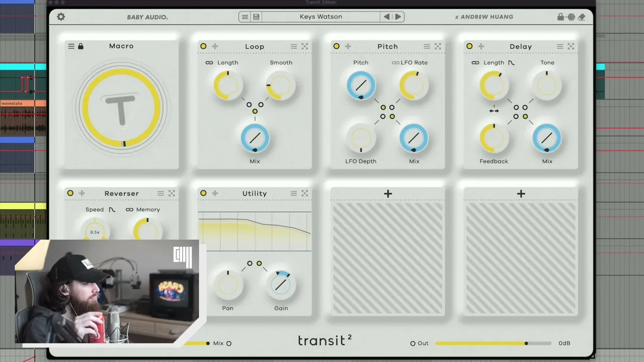The height and width of the screenshot is (362, 644).
Task: Disable the Pitch module power toggle
Action: (336, 46)
